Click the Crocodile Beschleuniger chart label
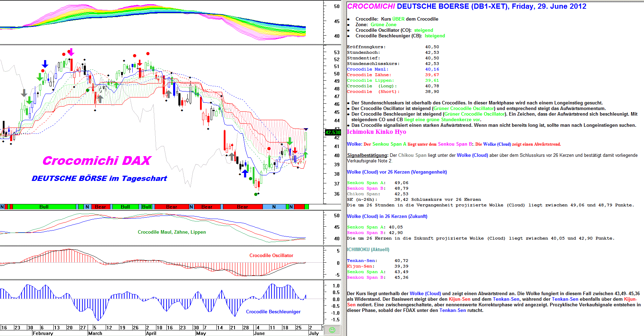Viewport: 644px width, 336px height. coord(273,312)
